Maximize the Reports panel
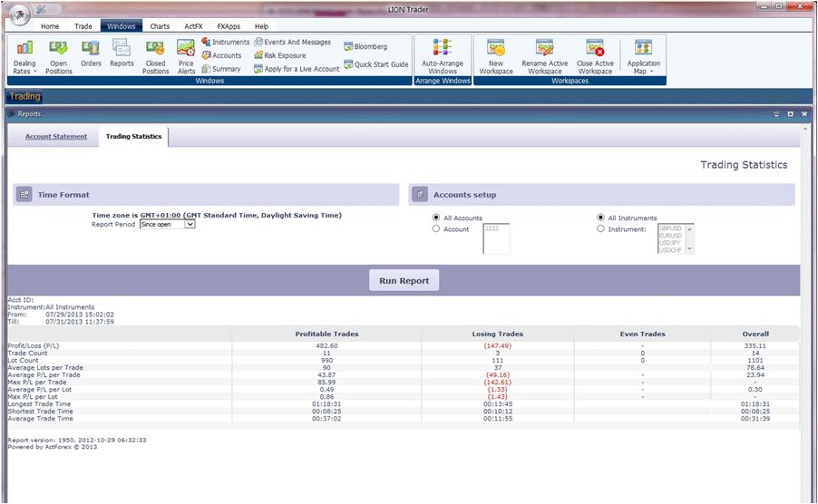818x504 pixels. click(791, 114)
